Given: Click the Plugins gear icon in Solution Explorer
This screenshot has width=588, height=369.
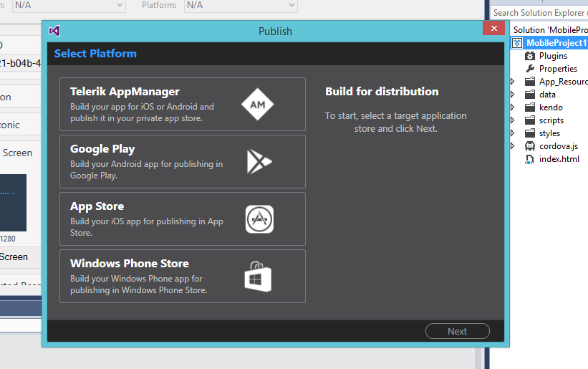Looking at the screenshot, I should tap(530, 56).
